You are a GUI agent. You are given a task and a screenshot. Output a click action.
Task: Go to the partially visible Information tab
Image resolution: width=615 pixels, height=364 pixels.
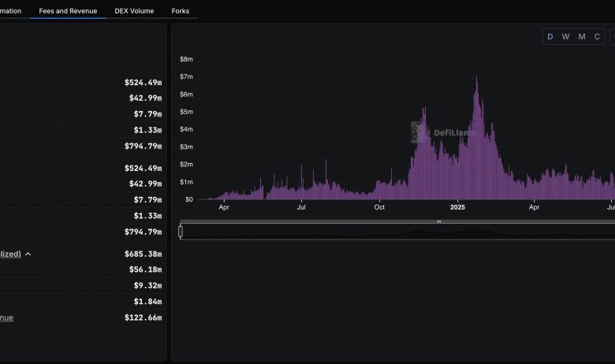coord(10,11)
